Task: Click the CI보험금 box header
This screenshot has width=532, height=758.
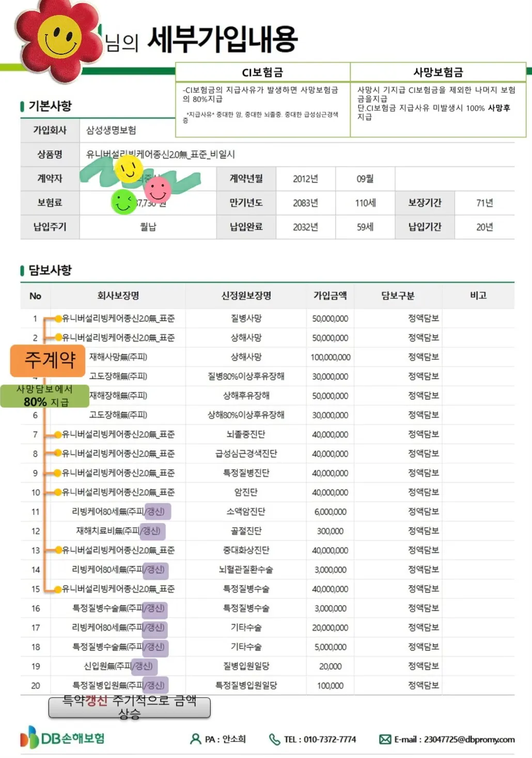Action: coord(262,72)
